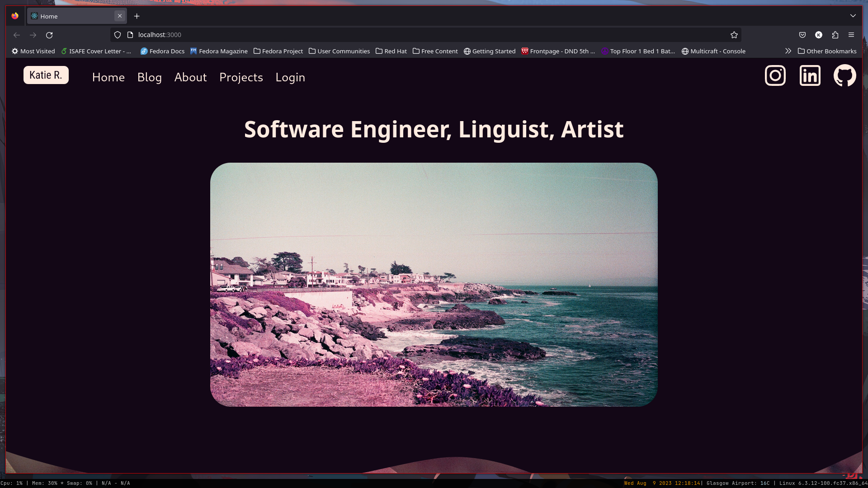Reload the current page

tap(49, 35)
